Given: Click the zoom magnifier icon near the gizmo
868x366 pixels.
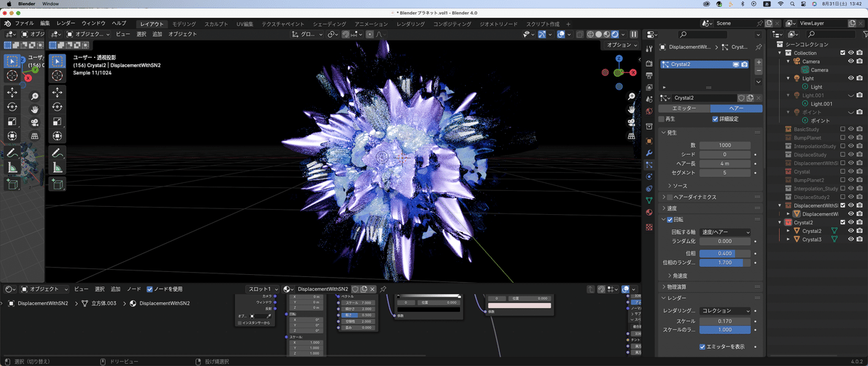Looking at the screenshot, I should coord(631,96).
